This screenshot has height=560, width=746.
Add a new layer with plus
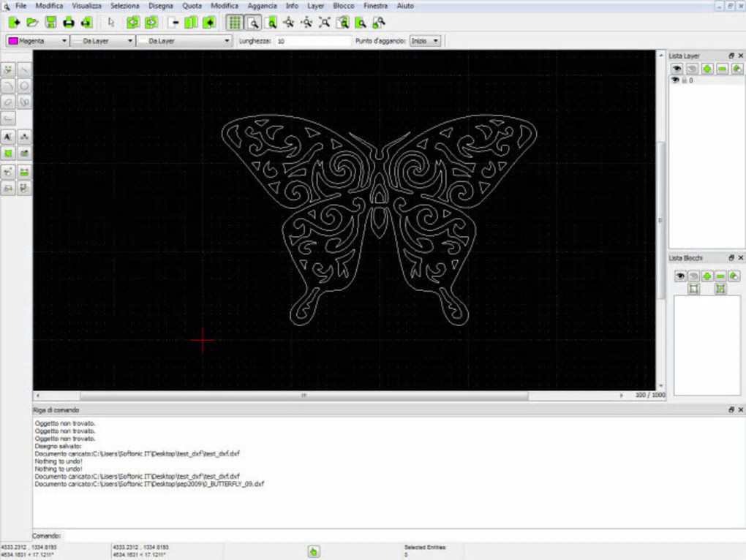click(x=707, y=69)
